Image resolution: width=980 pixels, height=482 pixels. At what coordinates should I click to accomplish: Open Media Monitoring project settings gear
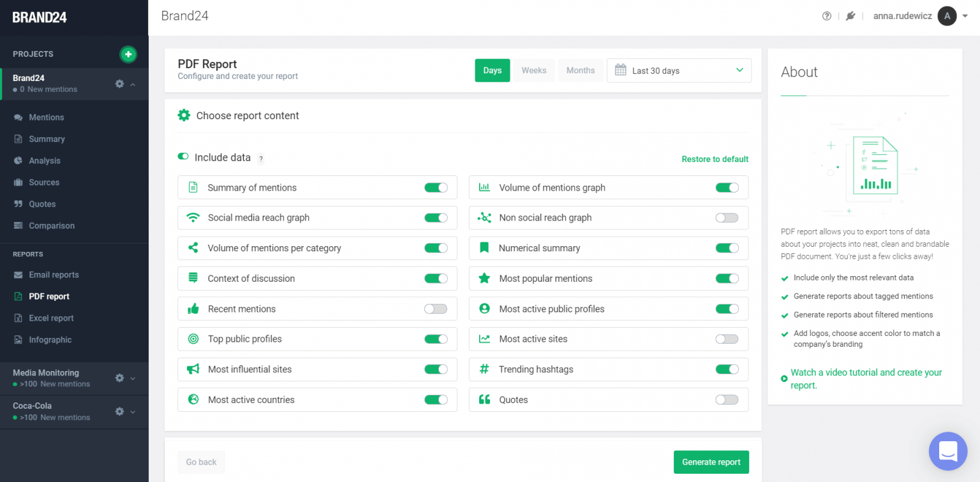119,378
